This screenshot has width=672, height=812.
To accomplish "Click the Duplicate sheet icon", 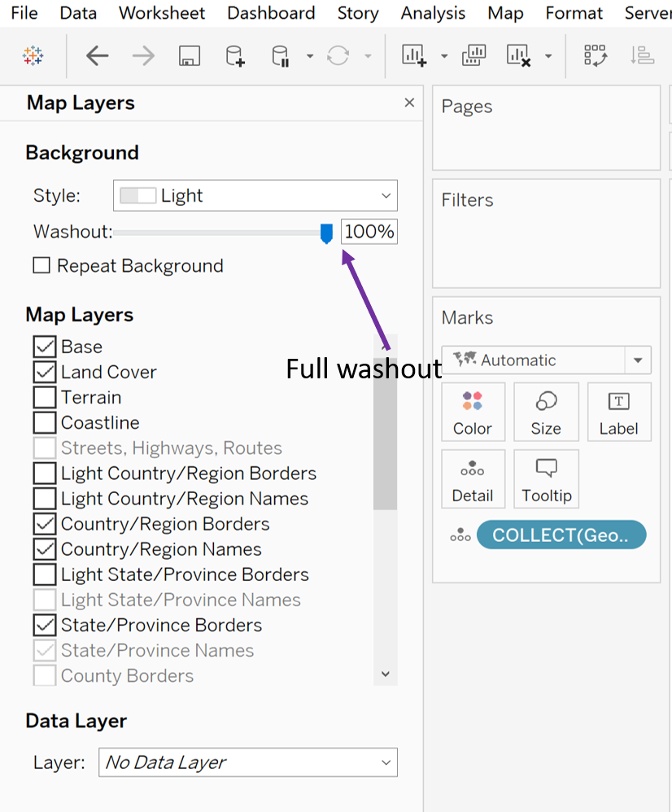I will pos(473,55).
